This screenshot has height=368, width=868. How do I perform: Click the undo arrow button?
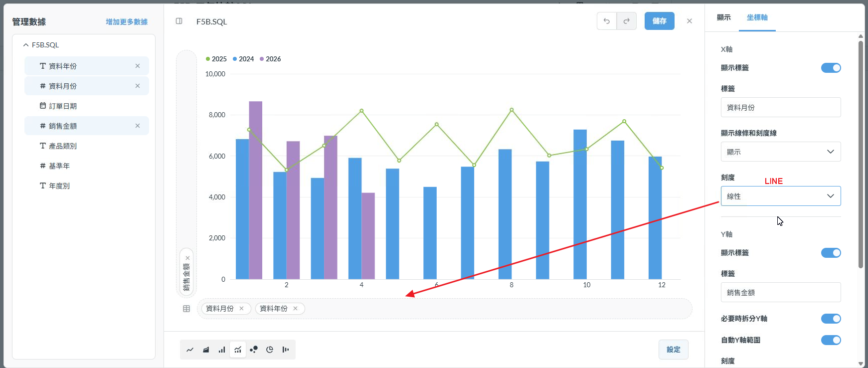coord(607,21)
